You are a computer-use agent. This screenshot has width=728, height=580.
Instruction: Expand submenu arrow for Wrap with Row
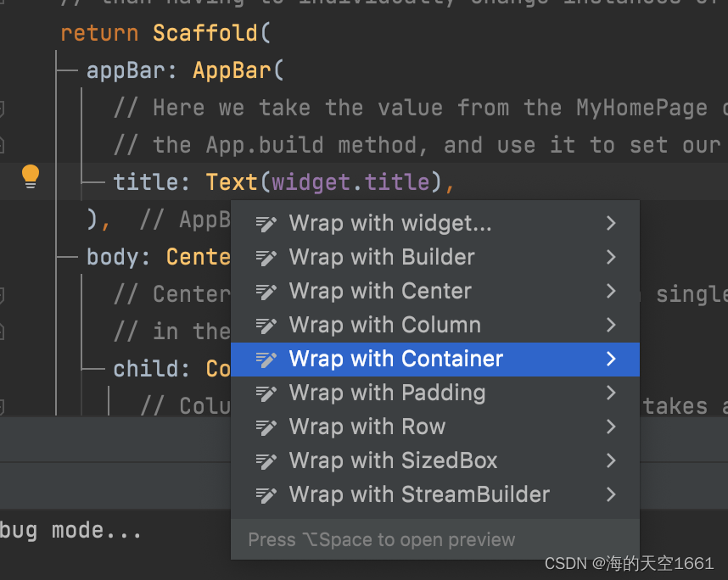(x=611, y=427)
